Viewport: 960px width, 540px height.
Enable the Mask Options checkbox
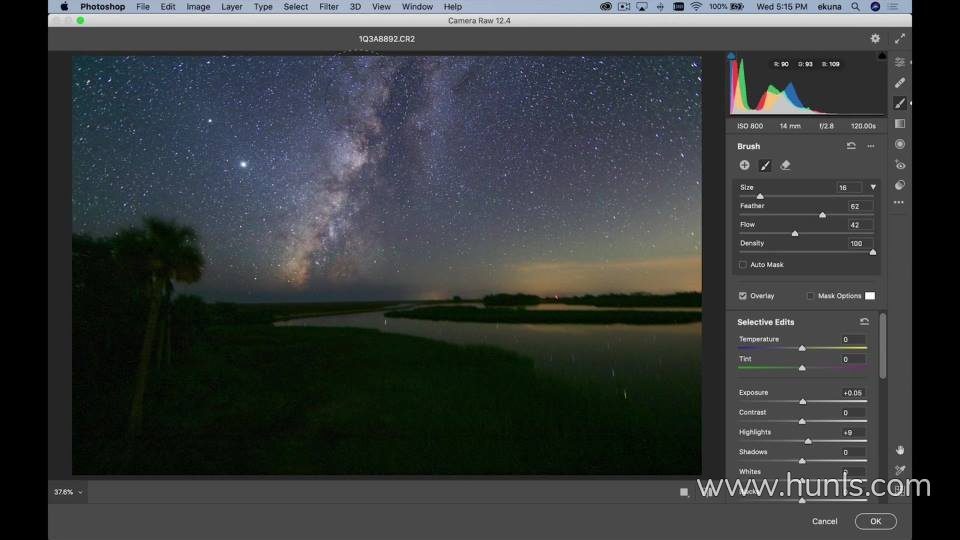[x=810, y=296]
